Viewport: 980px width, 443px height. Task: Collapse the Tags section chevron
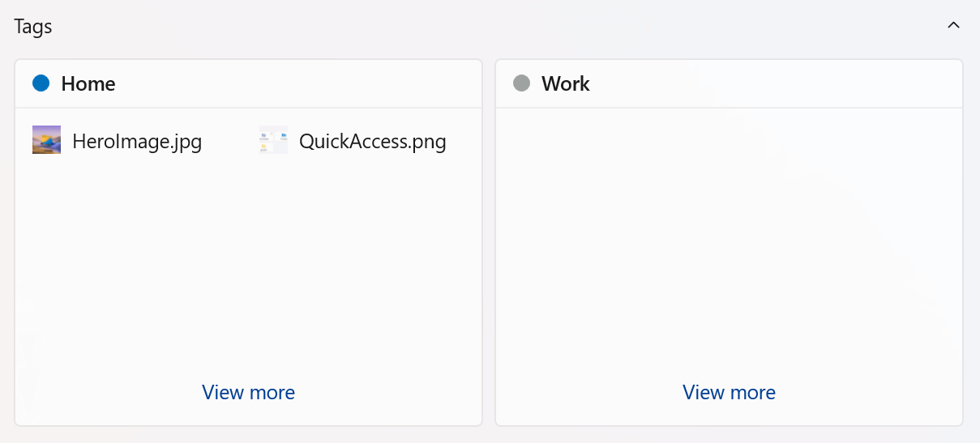coord(953,25)
